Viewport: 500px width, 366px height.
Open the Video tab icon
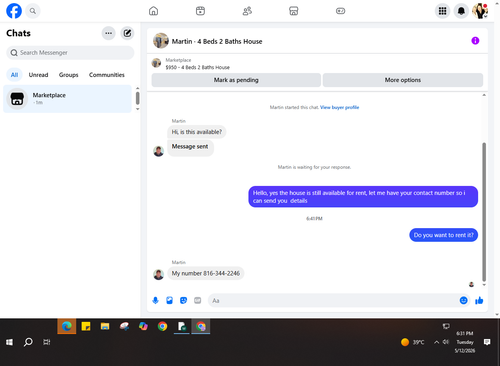pos(200,11)
